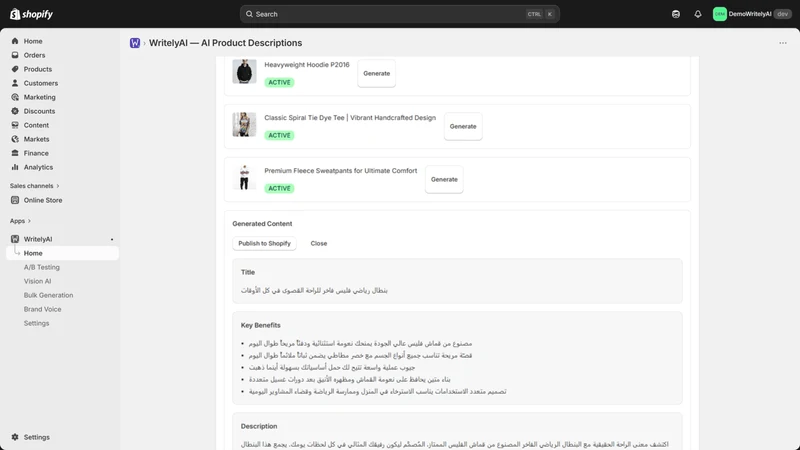Click the dev badge near account name
The image size is (800, 450).
click(782, 14)
